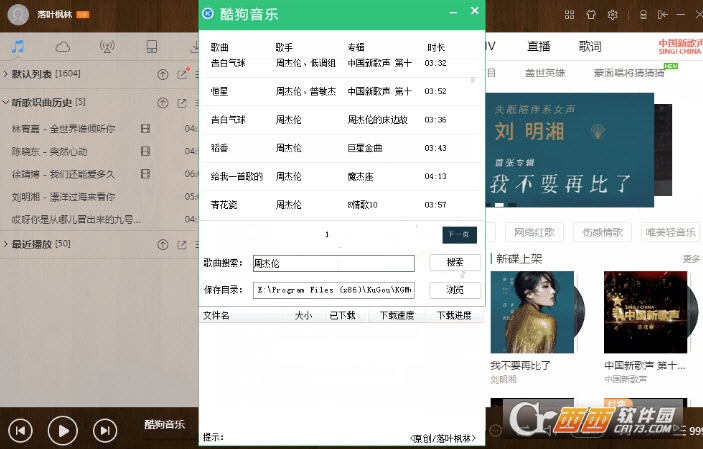The height and width of the screenshot is (449, 703).
Task: Select the 恒星 song row
Action: [x=341, y=92]
